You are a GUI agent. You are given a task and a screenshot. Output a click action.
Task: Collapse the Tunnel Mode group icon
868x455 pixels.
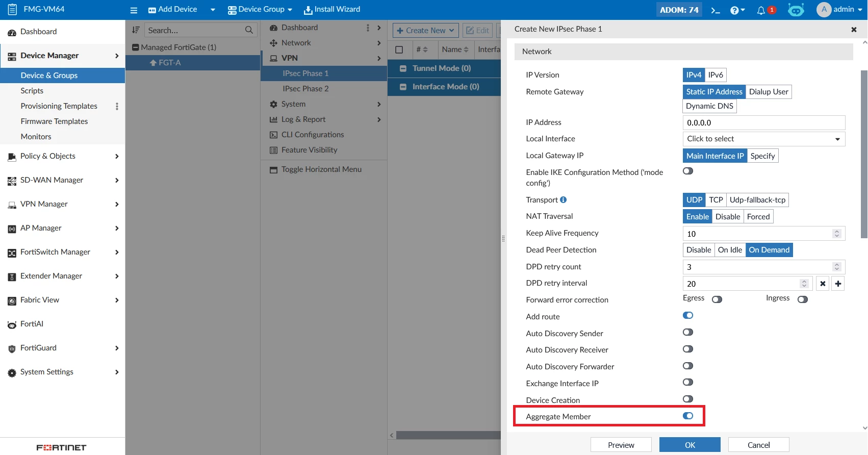click(x=403, y=68)
